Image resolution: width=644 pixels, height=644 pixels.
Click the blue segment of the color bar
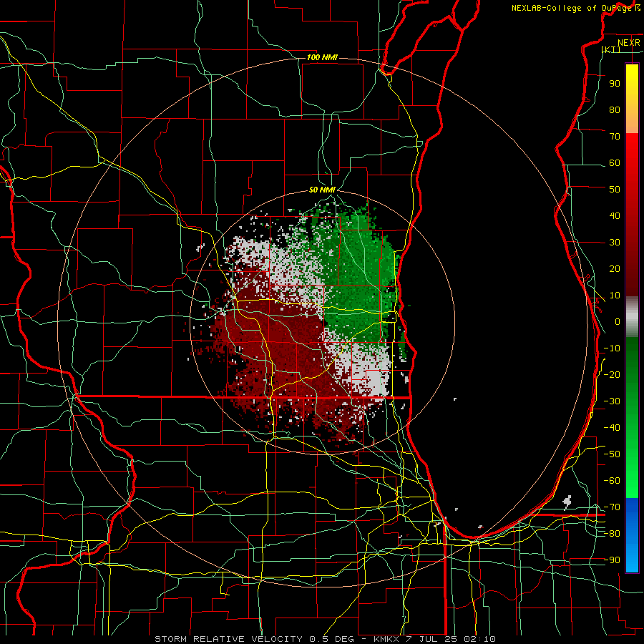632,535
